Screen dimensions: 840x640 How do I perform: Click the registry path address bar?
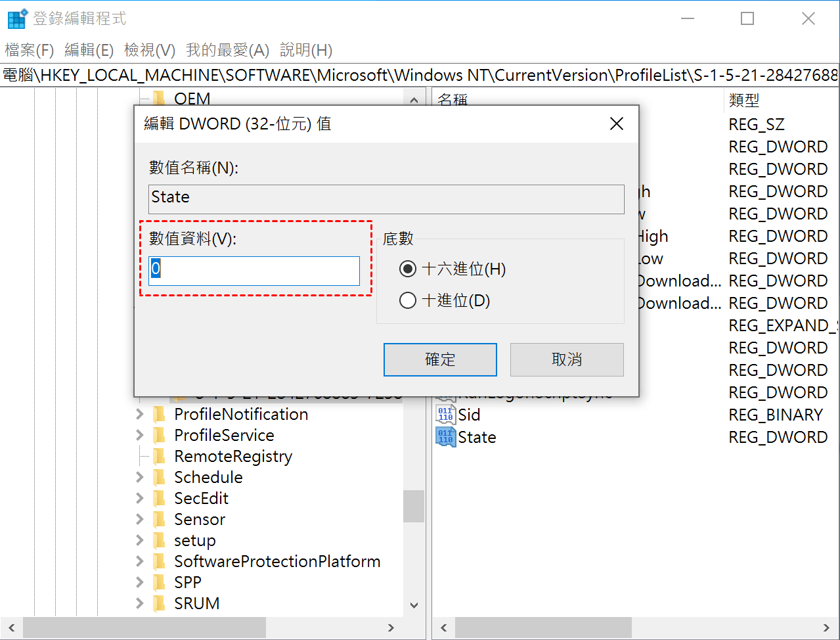point(420,75)
